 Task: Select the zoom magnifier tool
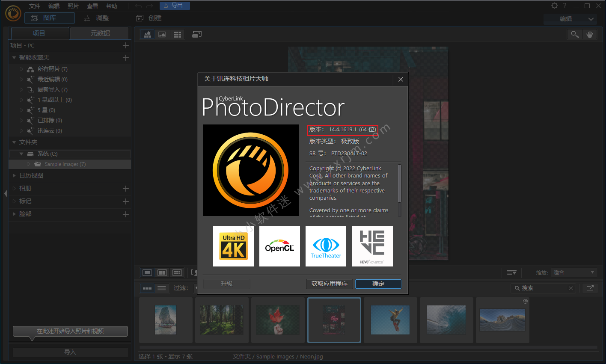tap(575, 34)
